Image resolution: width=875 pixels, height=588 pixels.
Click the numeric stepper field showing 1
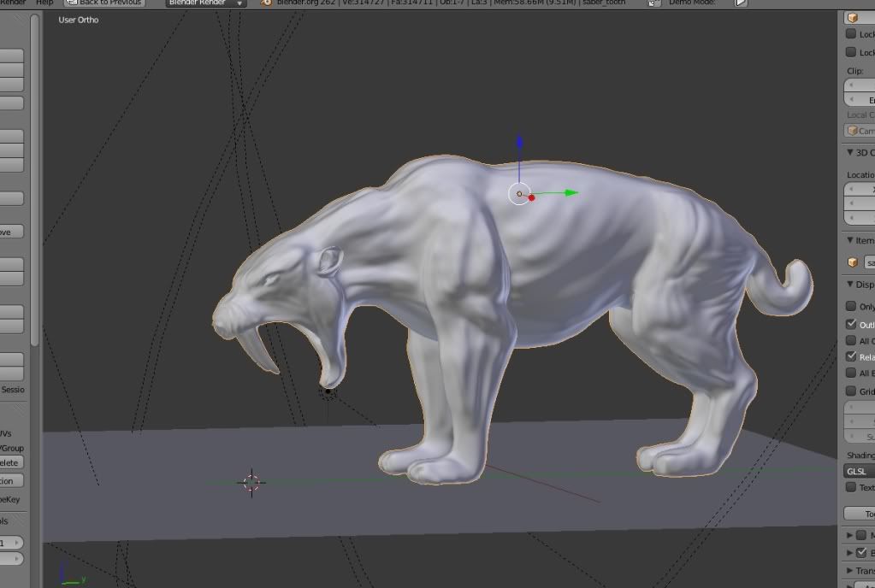tap(12, 543)
